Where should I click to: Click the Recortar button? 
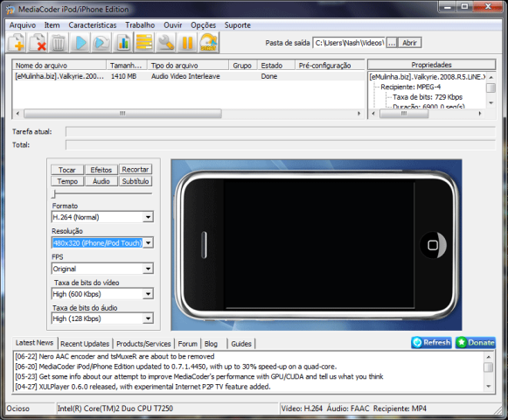[136, 169]
